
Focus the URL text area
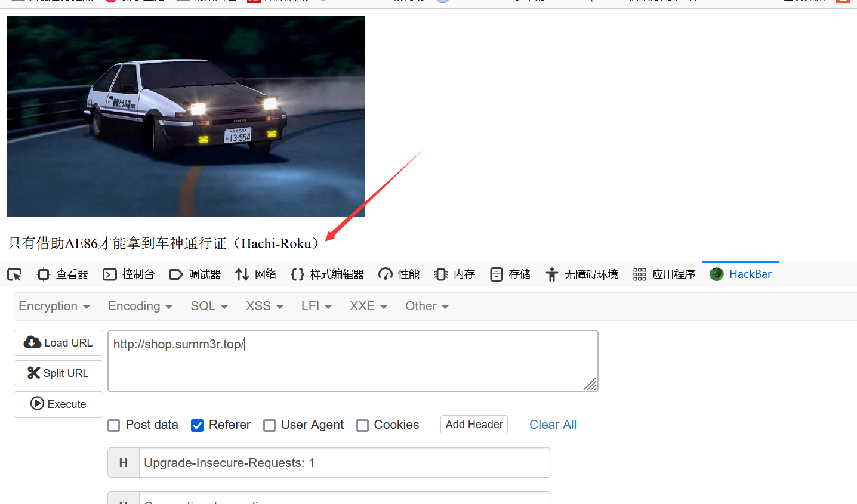(x=353, y=361)
